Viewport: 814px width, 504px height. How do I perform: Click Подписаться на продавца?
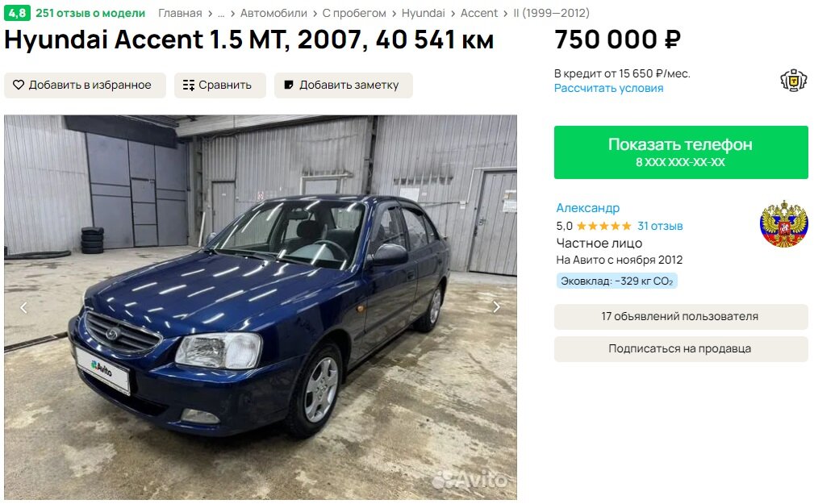[681, 349]
